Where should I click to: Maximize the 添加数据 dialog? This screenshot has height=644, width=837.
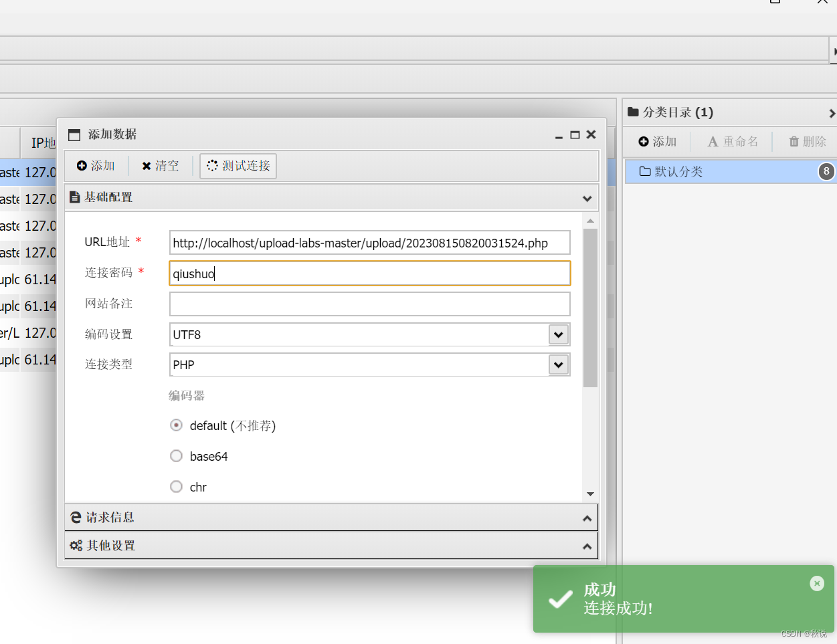[x=575, y=135]
